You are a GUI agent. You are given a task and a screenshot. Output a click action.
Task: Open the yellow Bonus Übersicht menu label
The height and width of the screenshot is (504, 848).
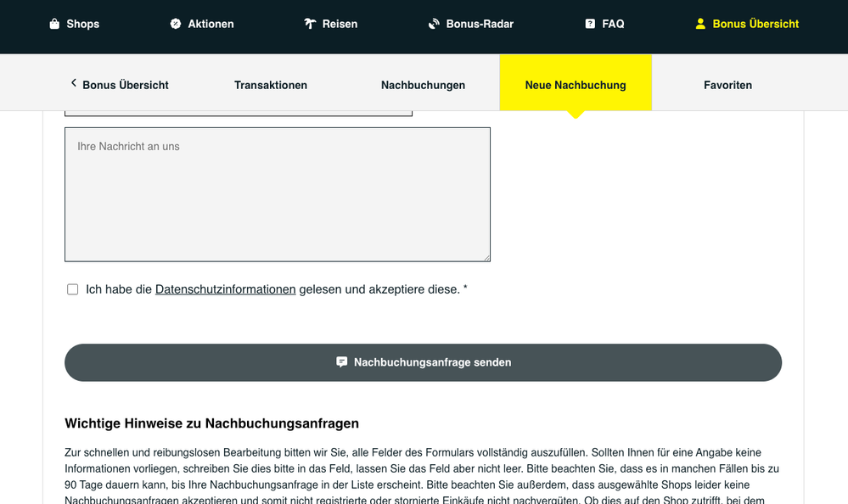pos(755,24)
